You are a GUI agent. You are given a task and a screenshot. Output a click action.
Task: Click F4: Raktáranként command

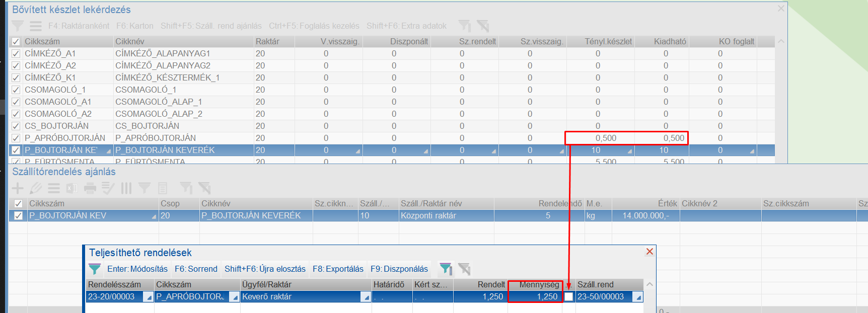click(79, 26)
